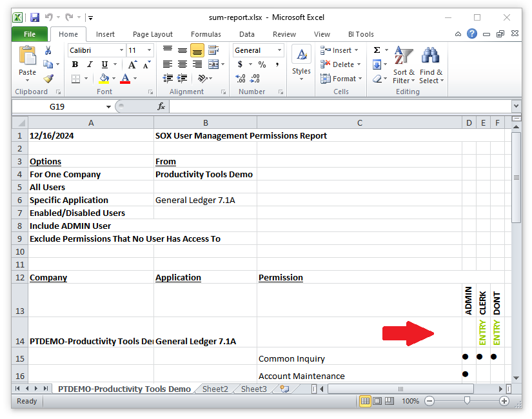The width and height of the screenshot is (532, 419).
Task: Open Find & Select menu
Action: 431,64
